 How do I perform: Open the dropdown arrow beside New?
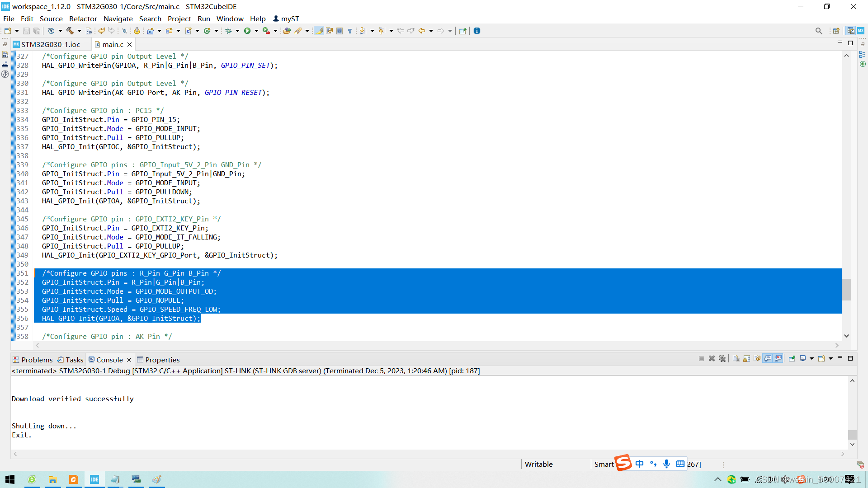[x=17, y=31]
